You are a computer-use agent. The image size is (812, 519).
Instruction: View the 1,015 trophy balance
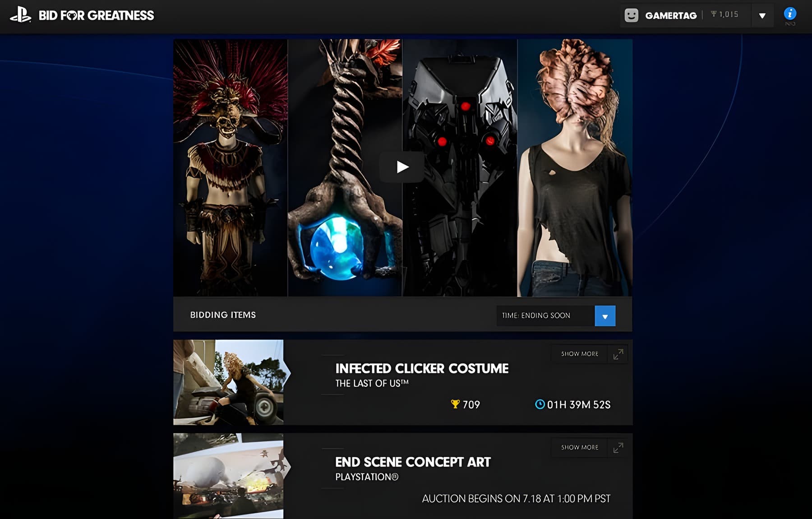[x=724, y=14]
